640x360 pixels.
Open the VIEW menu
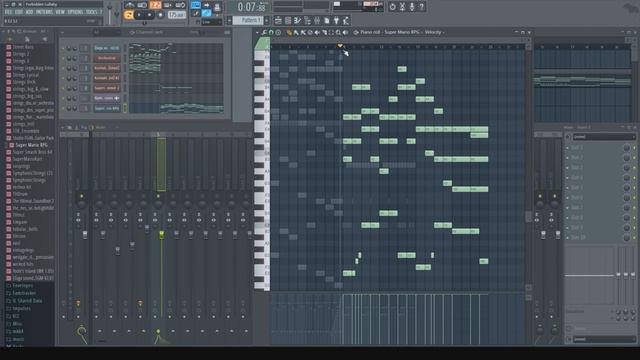[60, 12]
